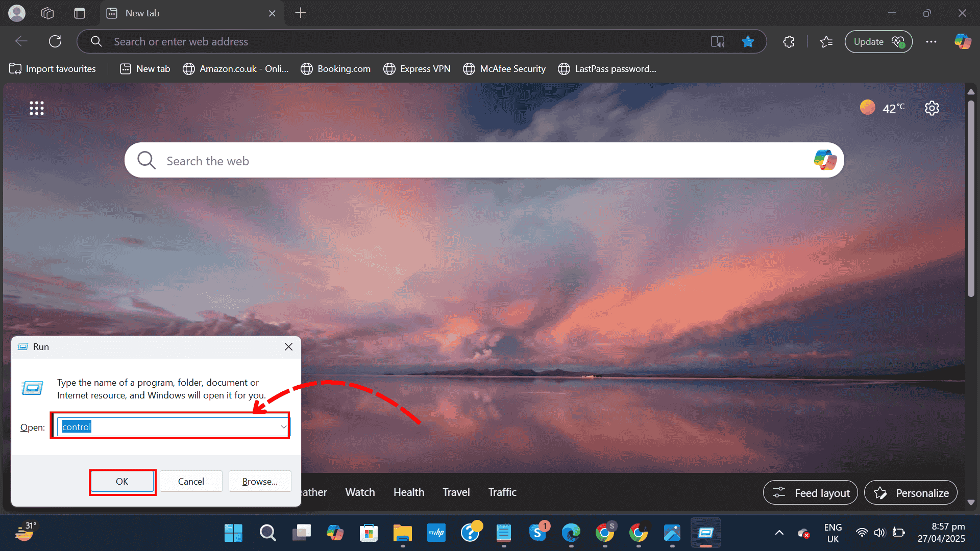Open the Extensions puzzle icon
The image size is (980, 551).
coord(789,42)
